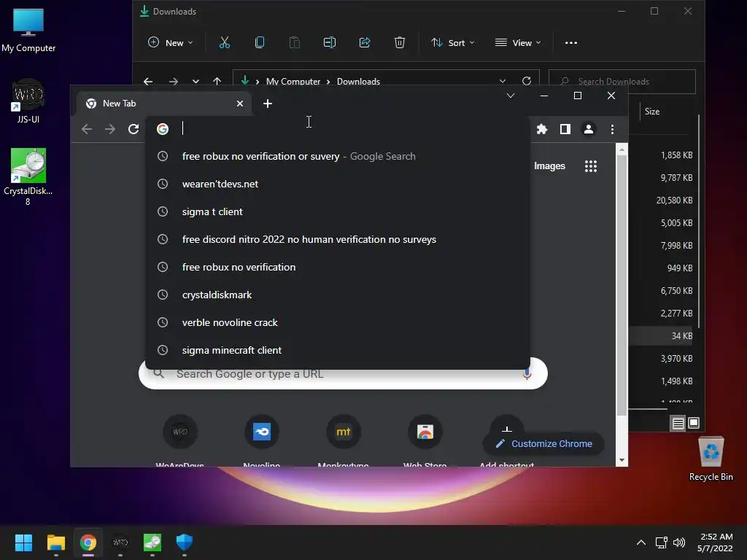Open a new Chrome tab with plus button

coord(268,104)
